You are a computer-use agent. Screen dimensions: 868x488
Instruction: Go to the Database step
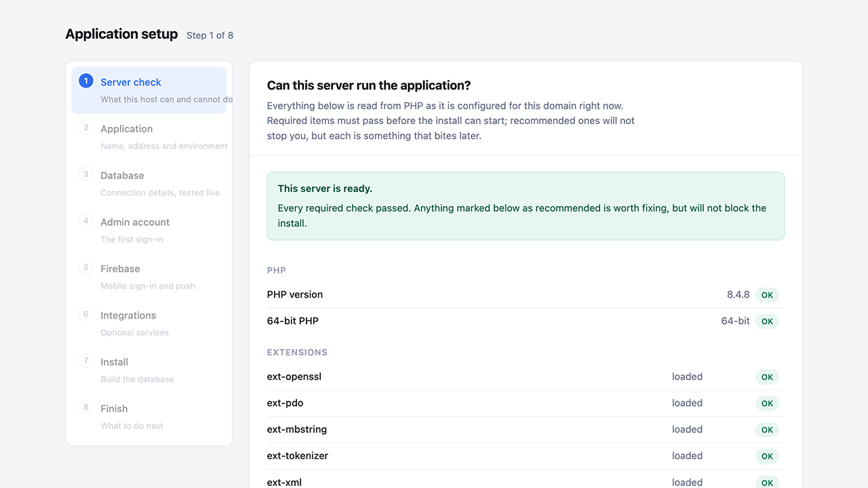(149, 184)
